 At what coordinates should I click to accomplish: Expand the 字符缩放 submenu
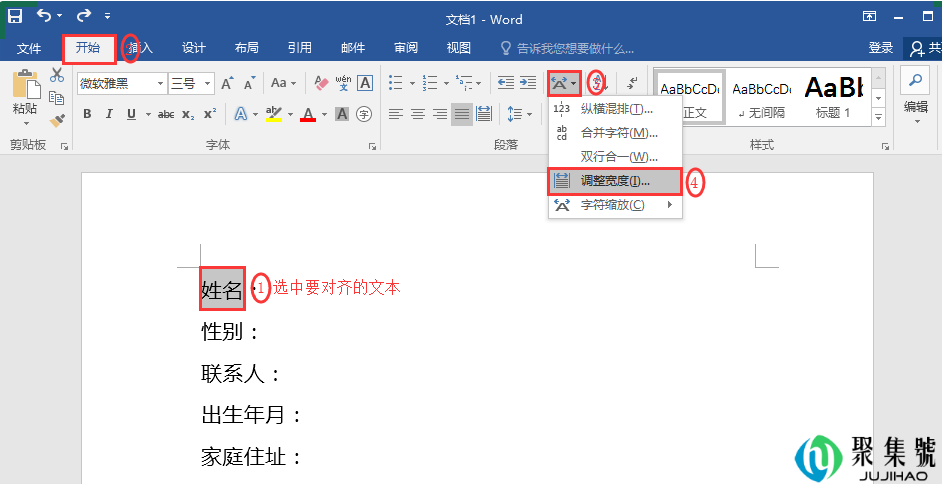click(615, 205)
